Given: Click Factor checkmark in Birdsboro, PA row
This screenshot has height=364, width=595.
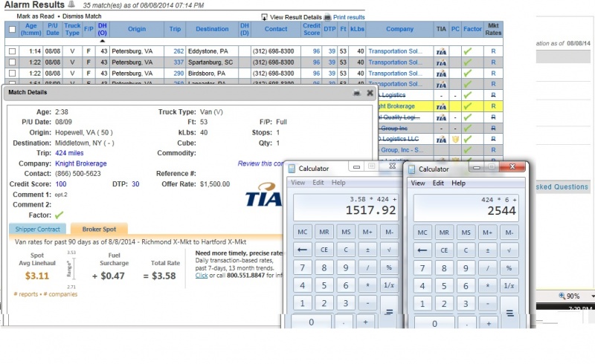Looking at the screenshot, I should pyautogui.click(x=468, y=74).
